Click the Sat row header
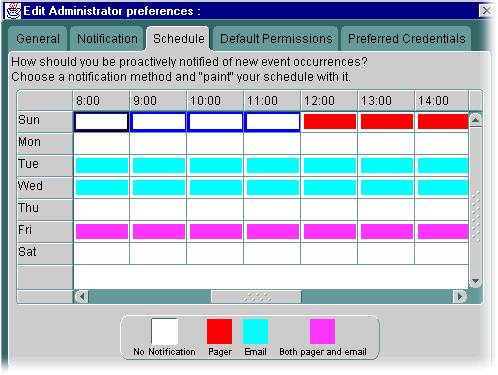498x375 pixels. (x=45, y=254)
